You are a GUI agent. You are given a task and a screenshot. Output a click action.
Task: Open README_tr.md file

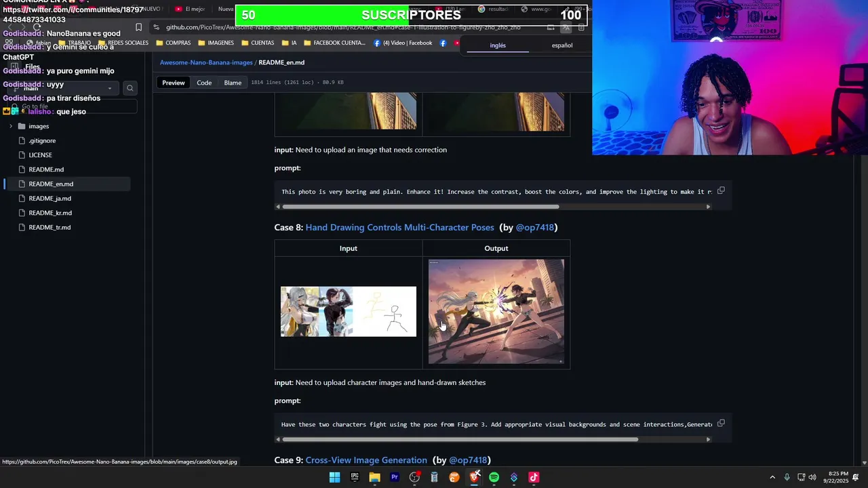50,227
